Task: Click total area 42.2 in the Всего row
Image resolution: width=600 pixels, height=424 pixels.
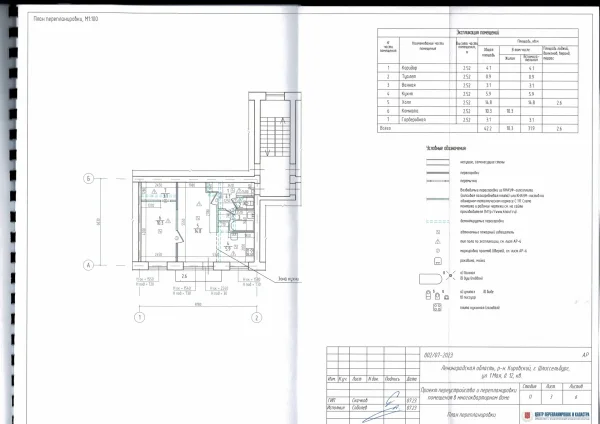Action: coord(488,129)
